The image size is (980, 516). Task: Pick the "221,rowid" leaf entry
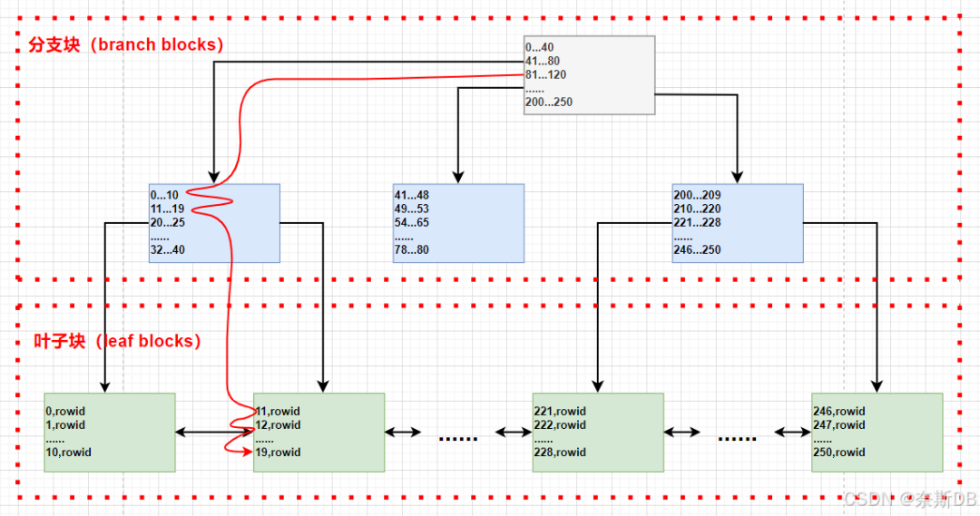pos(560,412)
